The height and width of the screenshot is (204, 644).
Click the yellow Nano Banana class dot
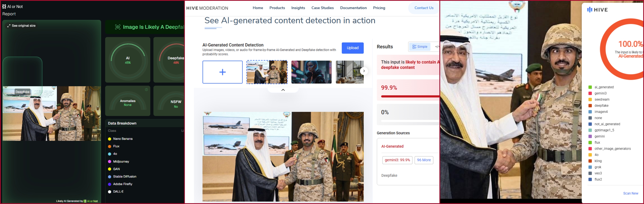pyautogui.click(x=110, y=139)
